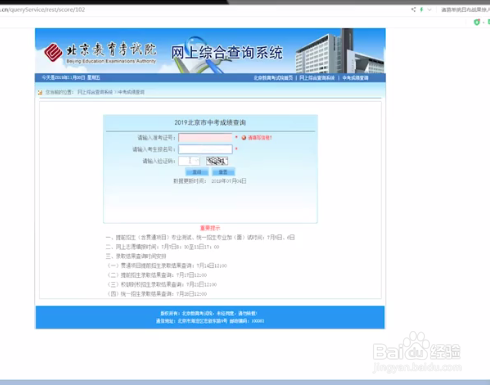Click the 网上综合查询系统 banner title
Image resolution: width=490 pixels, height=385 pixels.
(227, 53)
